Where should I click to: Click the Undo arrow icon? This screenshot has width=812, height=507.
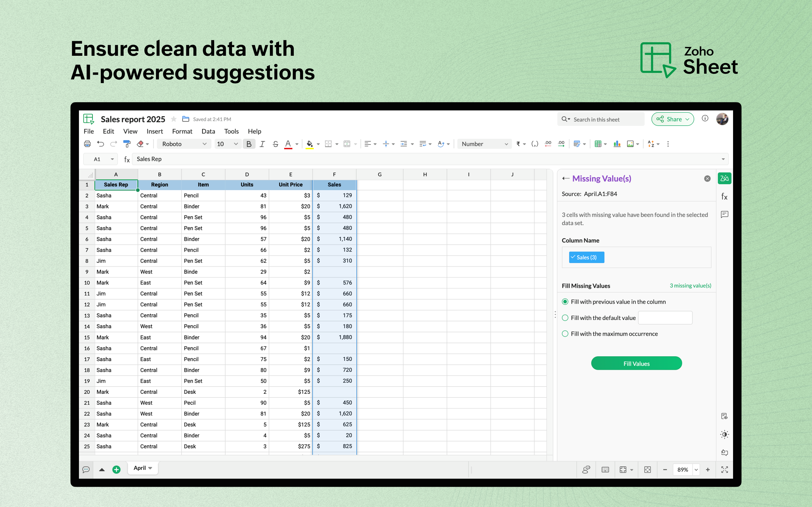click(x=100, y=144)
